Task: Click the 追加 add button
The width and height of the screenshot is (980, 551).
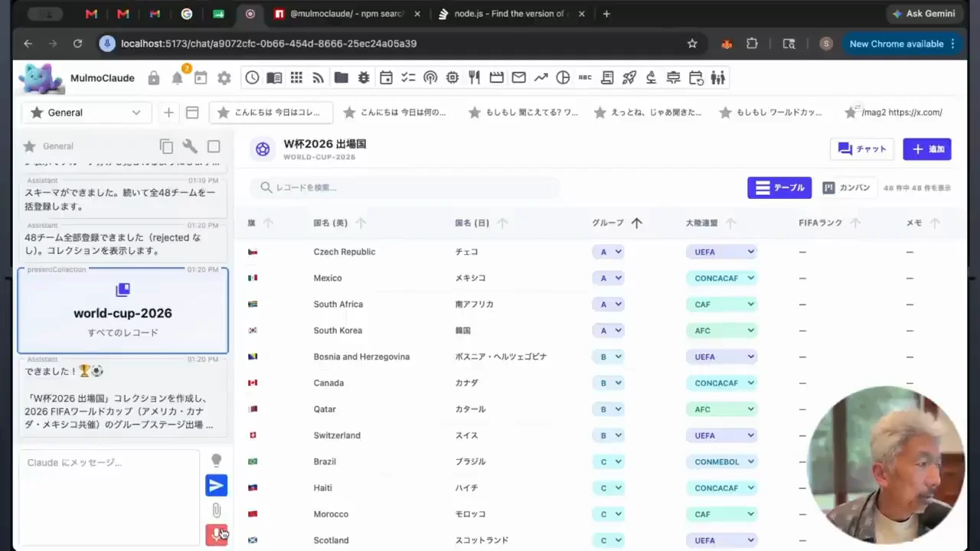Action: (x=927, y=149)
